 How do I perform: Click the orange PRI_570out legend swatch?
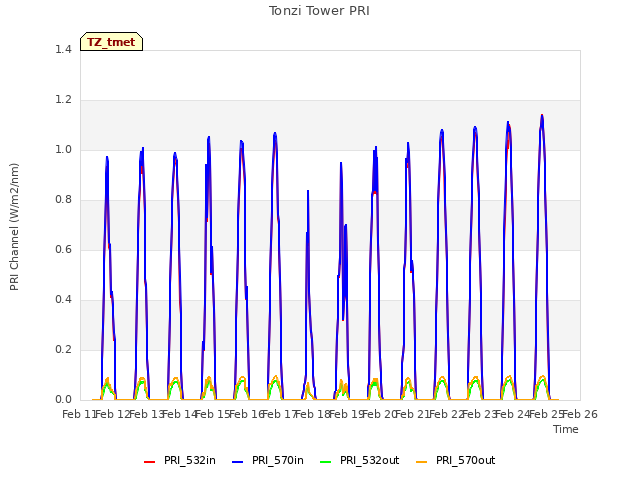click(421, 462)
